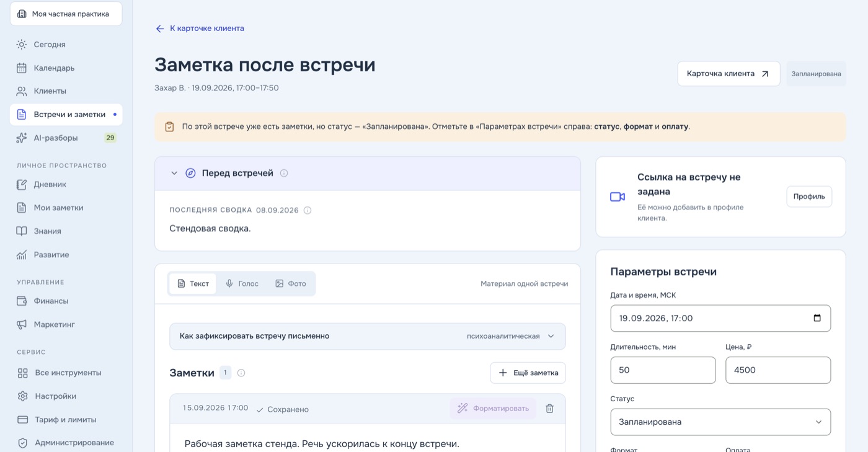Click the clipboard icon in the warning banner
Viewport: 868px width, 452px height.
tap(169, 126)
